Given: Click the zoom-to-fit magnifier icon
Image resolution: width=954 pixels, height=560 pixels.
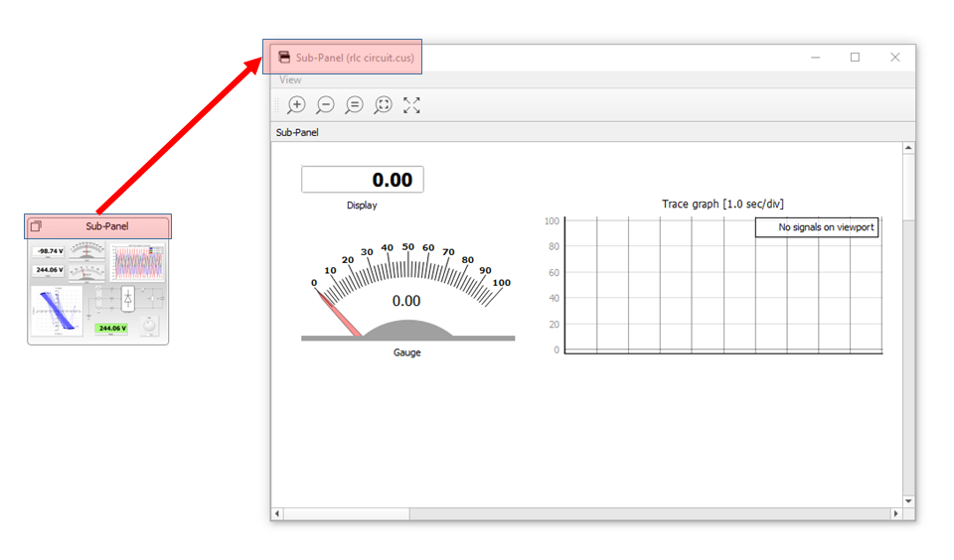Looking at the screenshot, I should pyautogui.click(x=383, y=105).
